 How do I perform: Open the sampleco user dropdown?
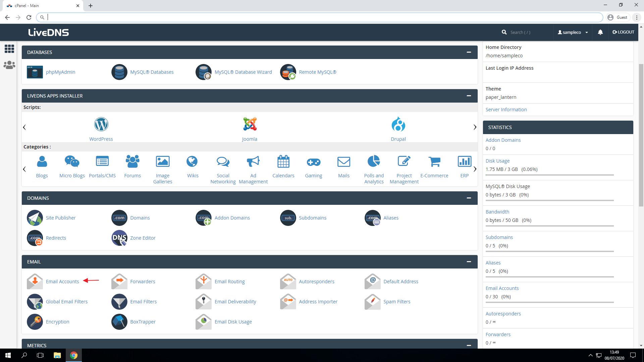click(573, 32)
